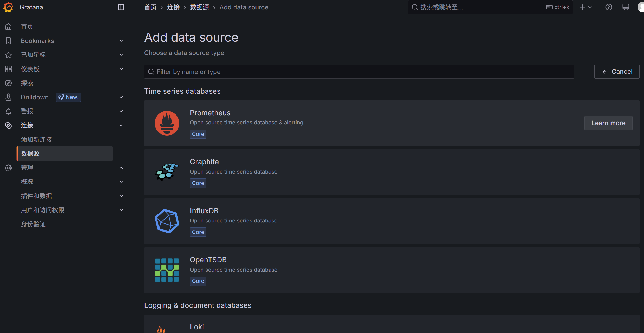The height and width of the screenshot is (333, 644).
Task: Select the InfluxDB data source title
Action: pos(204,211)
